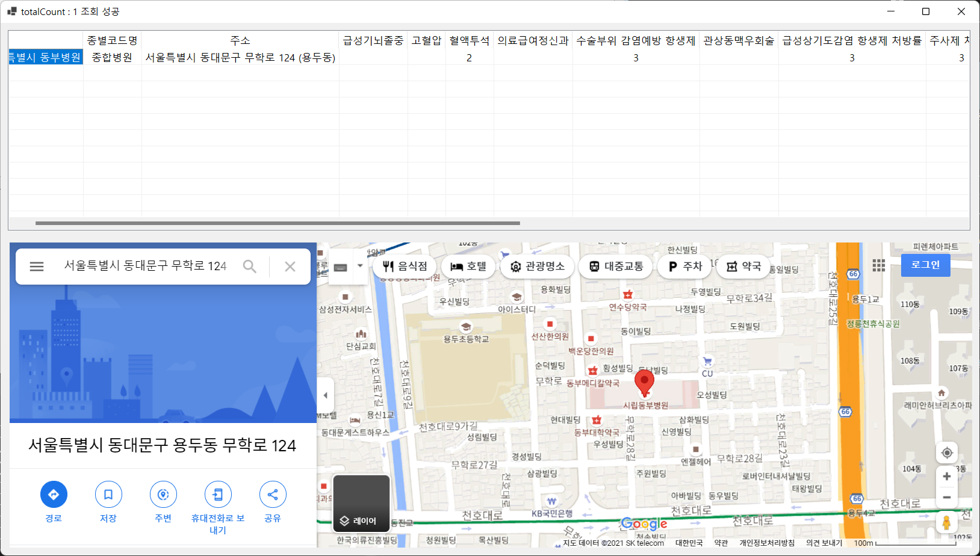Image resolution: width=980 pixels, height=556 pixels.
Task: Click the 동대문게스트하우스 lodging label
Action: (x=355, y=432)
